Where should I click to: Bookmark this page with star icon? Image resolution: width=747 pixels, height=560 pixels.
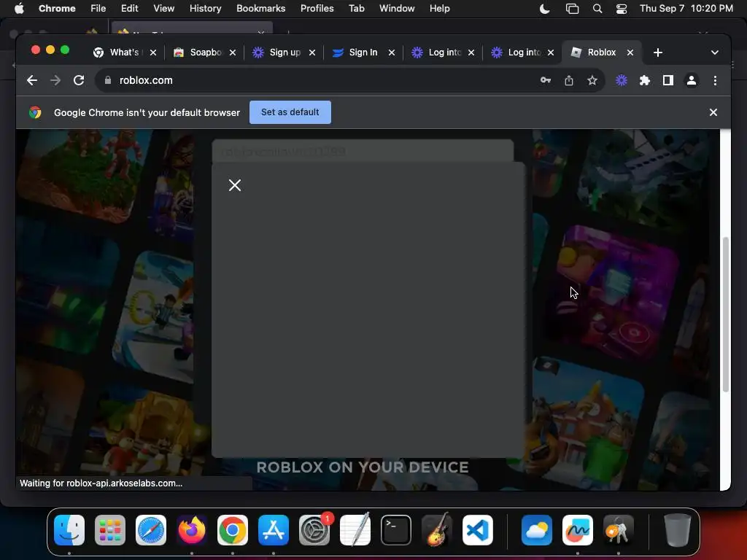[x=592, y=80]
